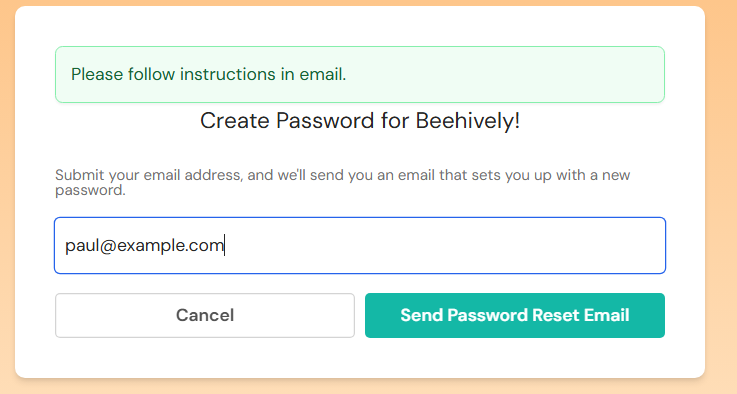Click 'paul' at start of email input
Viewport: 737px width, 394px height.
click(81, 245)
